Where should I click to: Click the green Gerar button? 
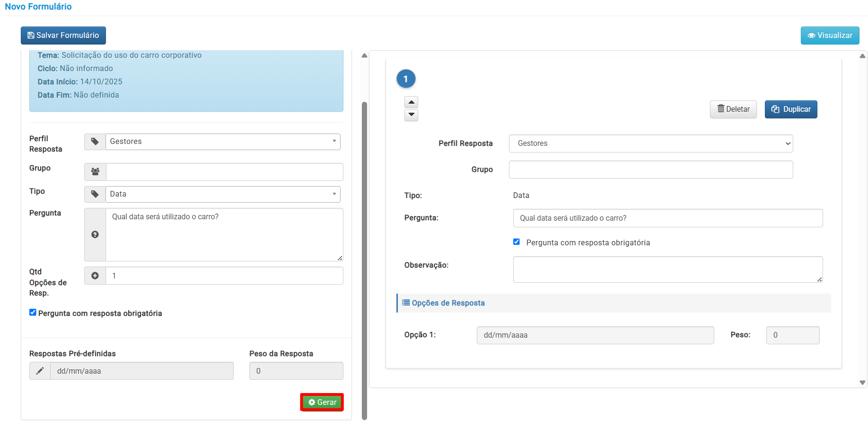[322, 402]
